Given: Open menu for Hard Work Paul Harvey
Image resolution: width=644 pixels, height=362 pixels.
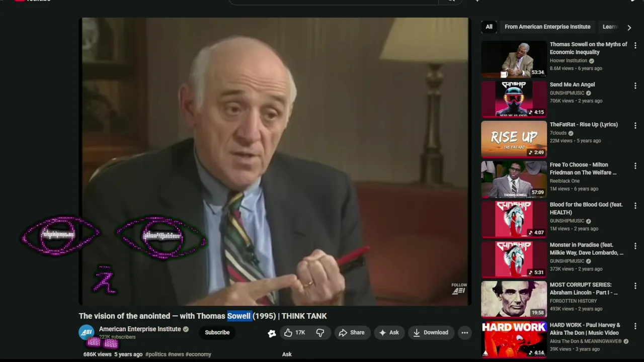Looking at the screenshot, I should coord(635,326).
